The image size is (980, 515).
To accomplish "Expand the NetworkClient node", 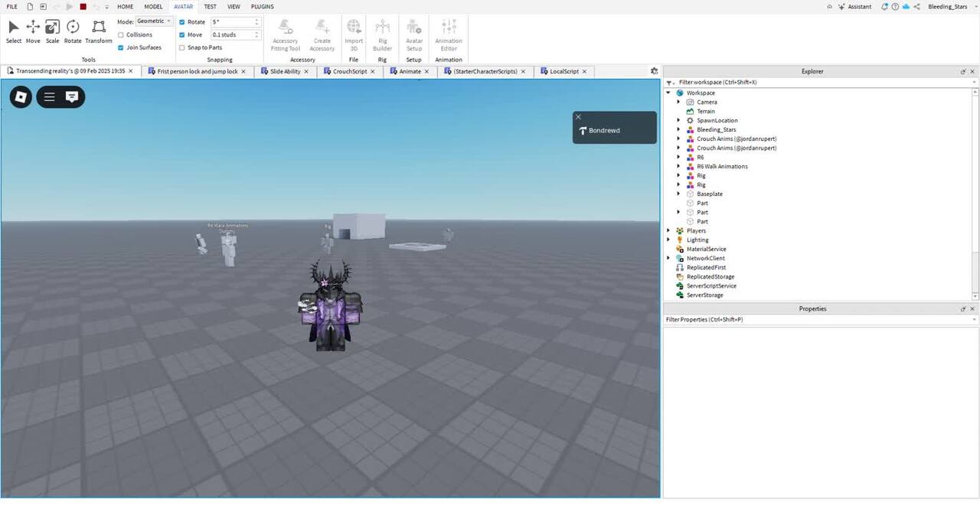I will (x=668, y=258).
